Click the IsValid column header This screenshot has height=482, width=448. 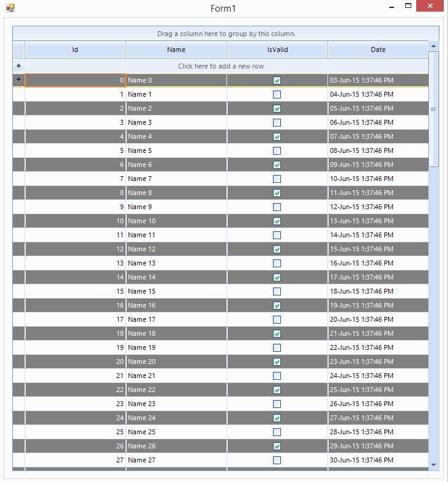coord(277,50)
